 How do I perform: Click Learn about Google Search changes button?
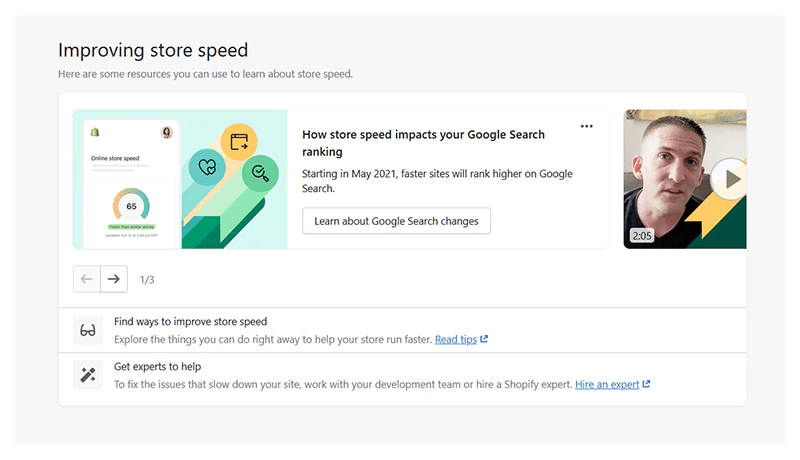click(x=396, y=221)
